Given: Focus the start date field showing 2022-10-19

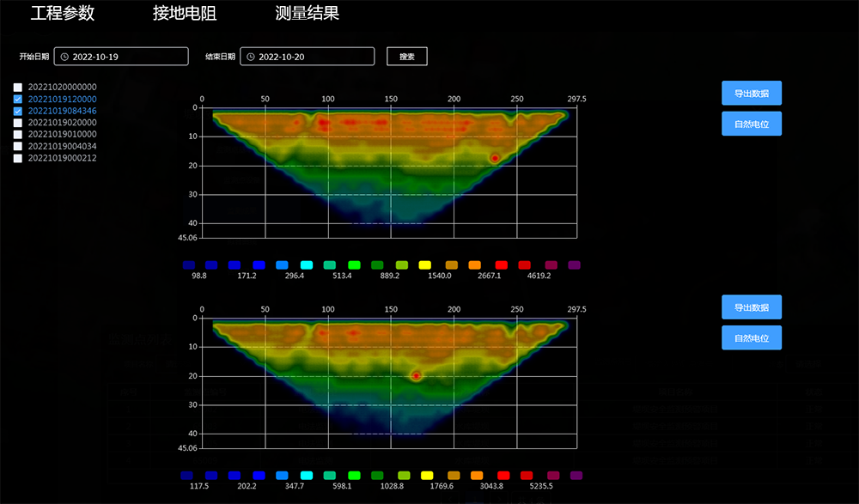Looking at the screenshot, I should pos(127,57).
